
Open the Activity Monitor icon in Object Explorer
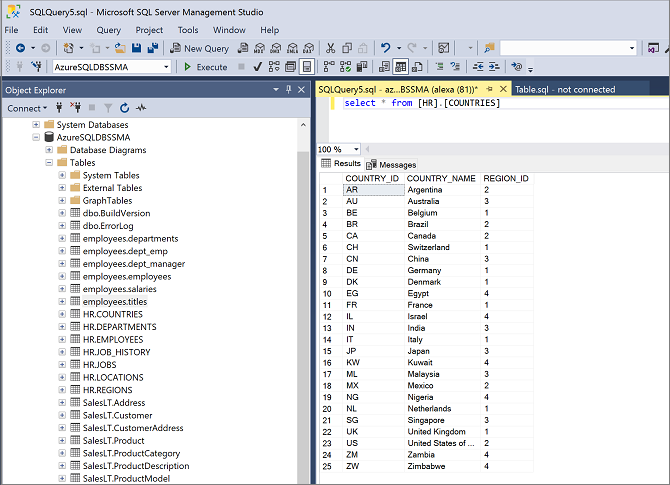141,108
